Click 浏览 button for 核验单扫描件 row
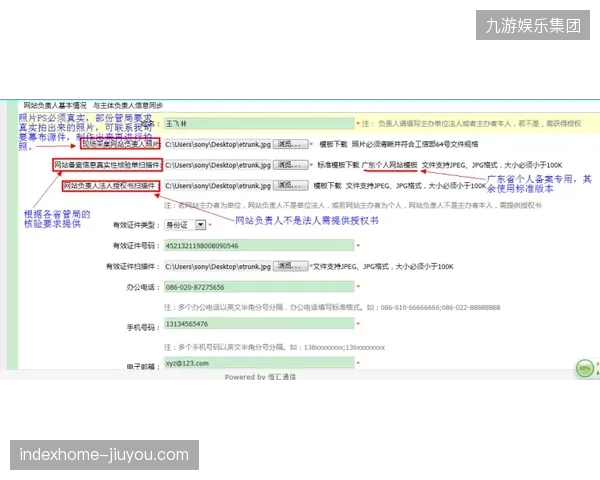The height and width of the screenshot is (480, 600). (291, 165)
